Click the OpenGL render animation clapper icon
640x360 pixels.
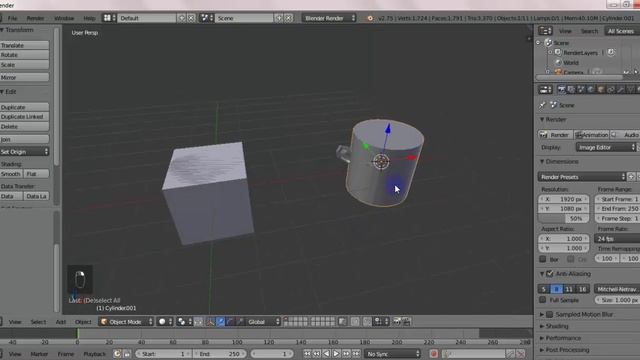coord(407,322)
